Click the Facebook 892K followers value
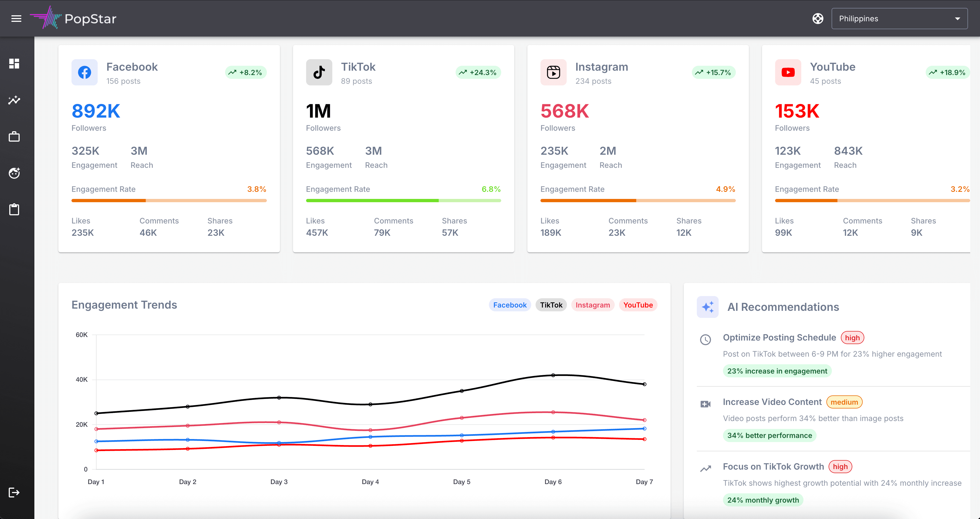 tap(96, 111)
